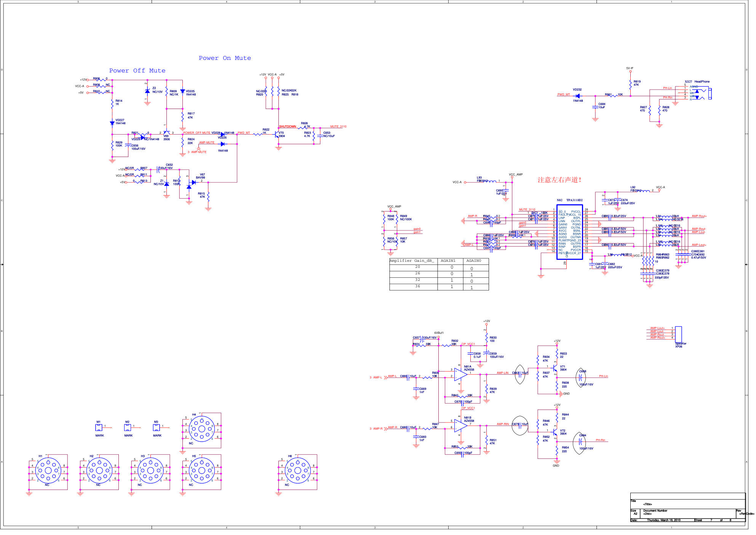Select mounting hole H1
The height and width of the screenshot is (535, 756).
point(48,471)
